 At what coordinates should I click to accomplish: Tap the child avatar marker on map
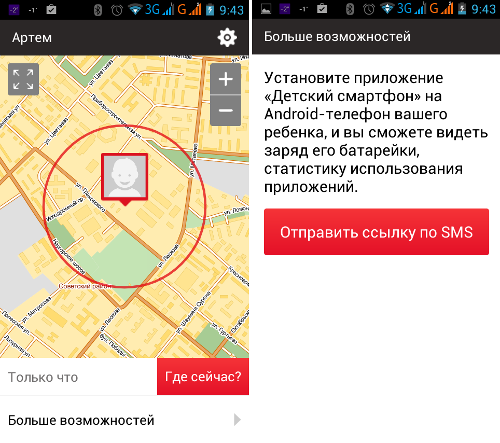pos(125,178)
